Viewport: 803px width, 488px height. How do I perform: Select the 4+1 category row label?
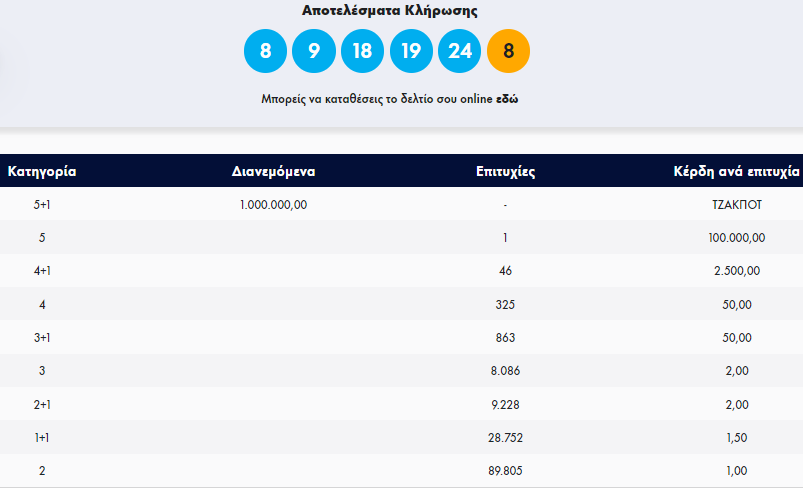[x=42, y=270]
